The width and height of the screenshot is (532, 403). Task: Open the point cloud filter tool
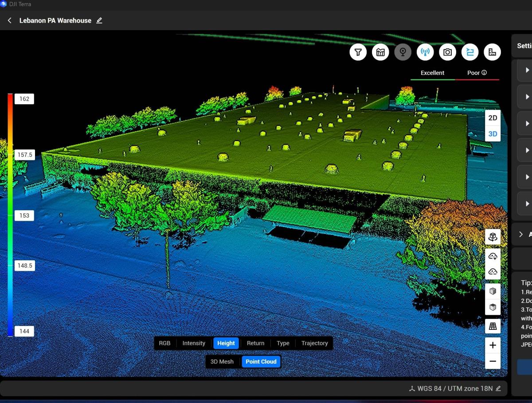point(358,52)
